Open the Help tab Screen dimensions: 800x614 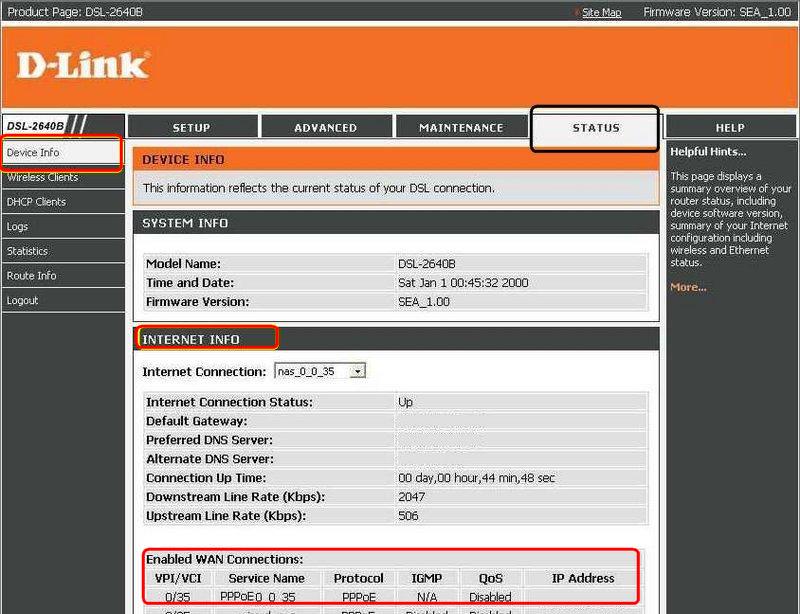[x=730, y=127]
